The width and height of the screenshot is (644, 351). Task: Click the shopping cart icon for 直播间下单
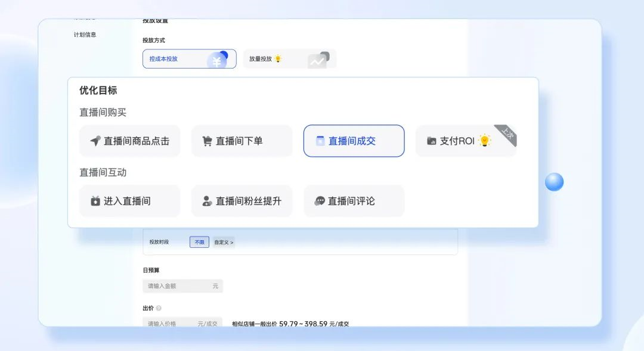(207, 141)
